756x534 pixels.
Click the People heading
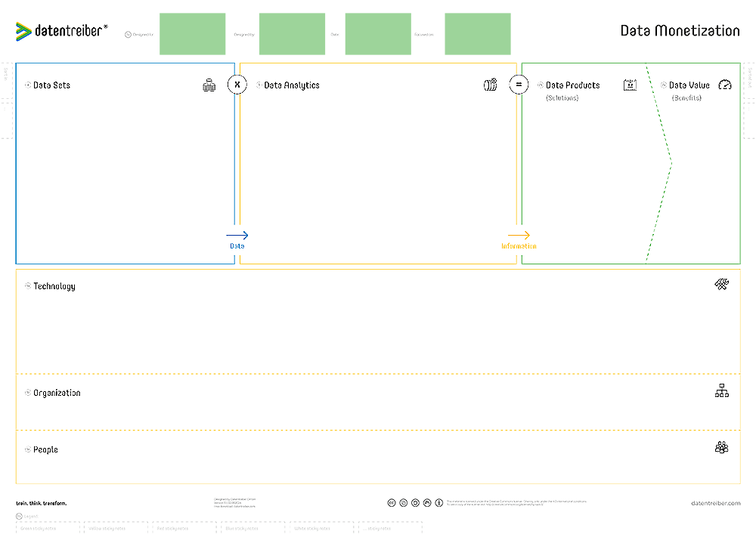pyautogui.click(x=45, y=449)
